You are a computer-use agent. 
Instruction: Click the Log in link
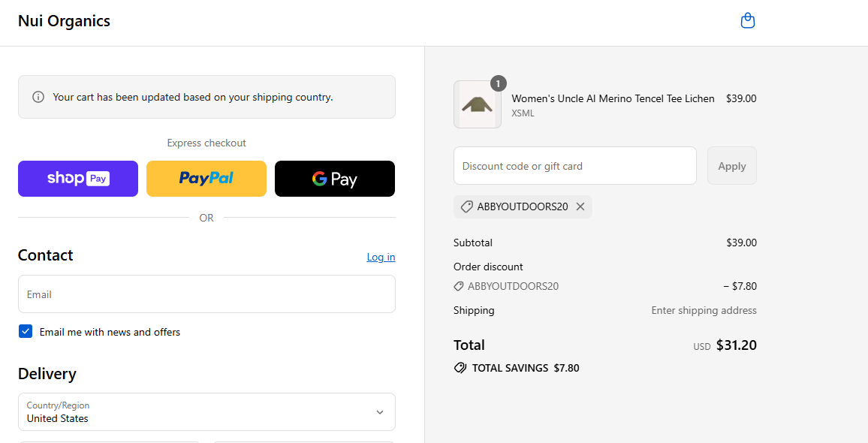click(x=381, y=257)
